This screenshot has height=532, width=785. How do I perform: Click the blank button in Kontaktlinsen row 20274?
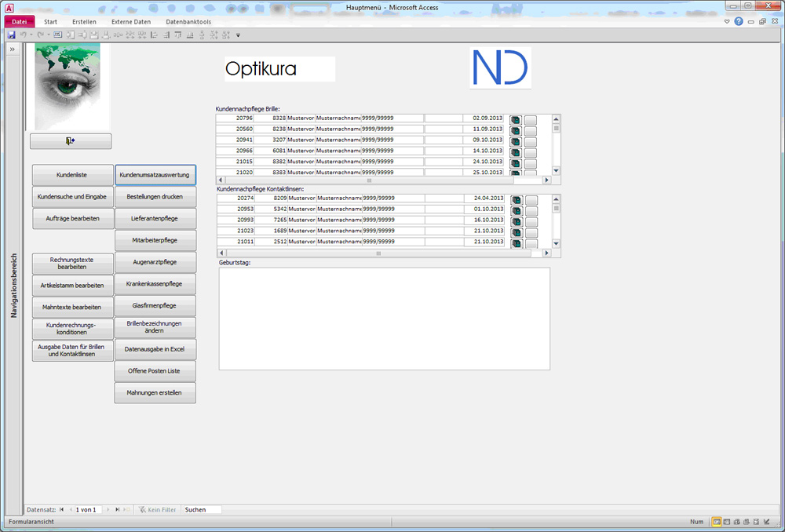click(531, 200)
